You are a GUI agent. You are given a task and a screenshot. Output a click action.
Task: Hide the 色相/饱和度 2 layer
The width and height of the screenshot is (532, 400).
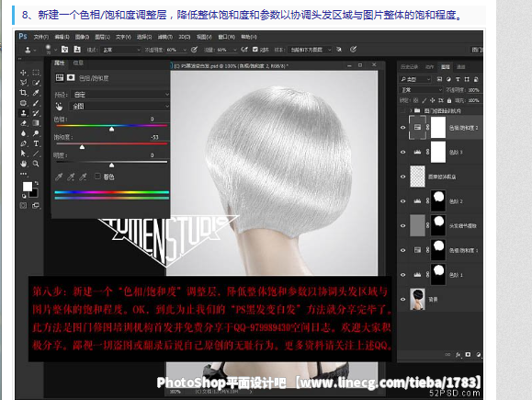[x=403, y=128]
